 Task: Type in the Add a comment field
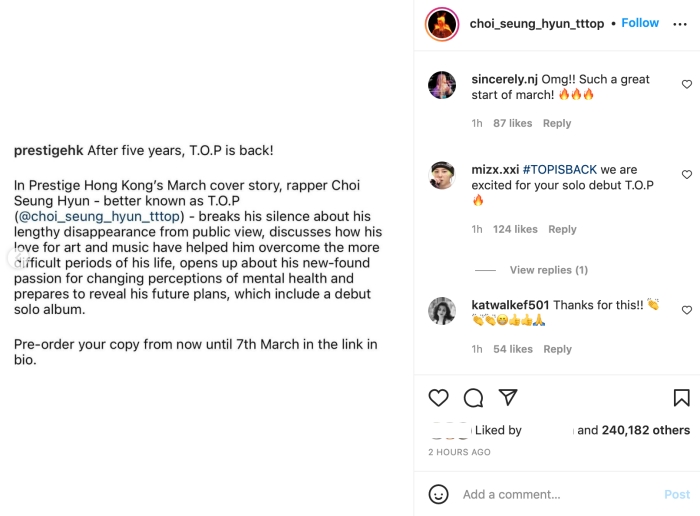coord(555,494)
